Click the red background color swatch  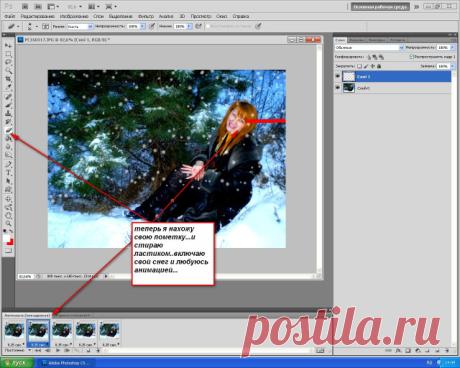10,242
